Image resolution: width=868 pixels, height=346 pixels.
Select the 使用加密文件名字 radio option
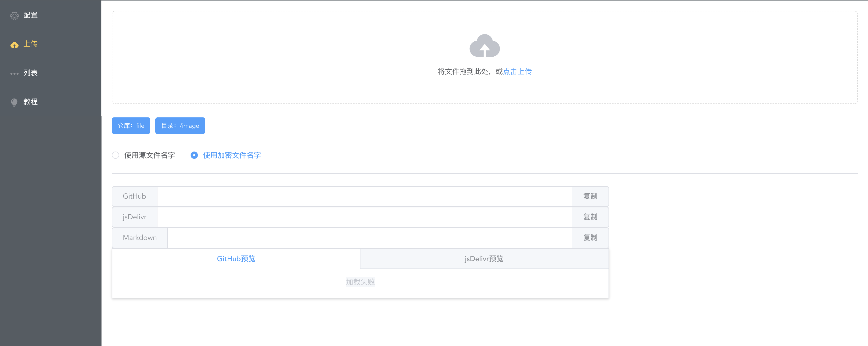pyautogui.click(x=226, y=155)
